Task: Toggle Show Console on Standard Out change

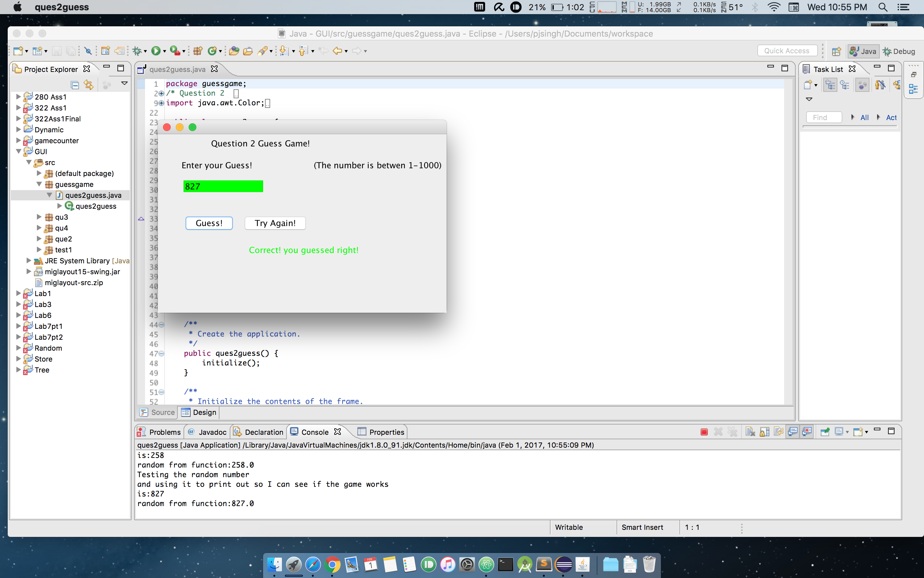Action: click(x=793, y=432)
